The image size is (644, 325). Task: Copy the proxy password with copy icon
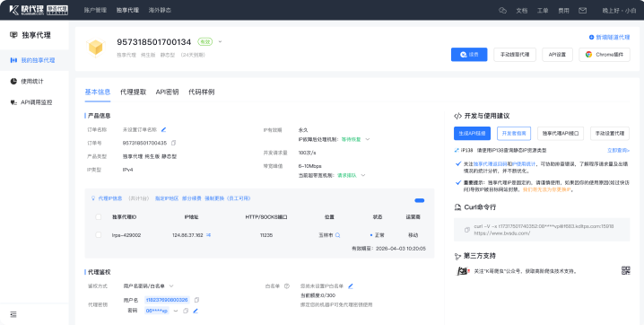[186, 311]
